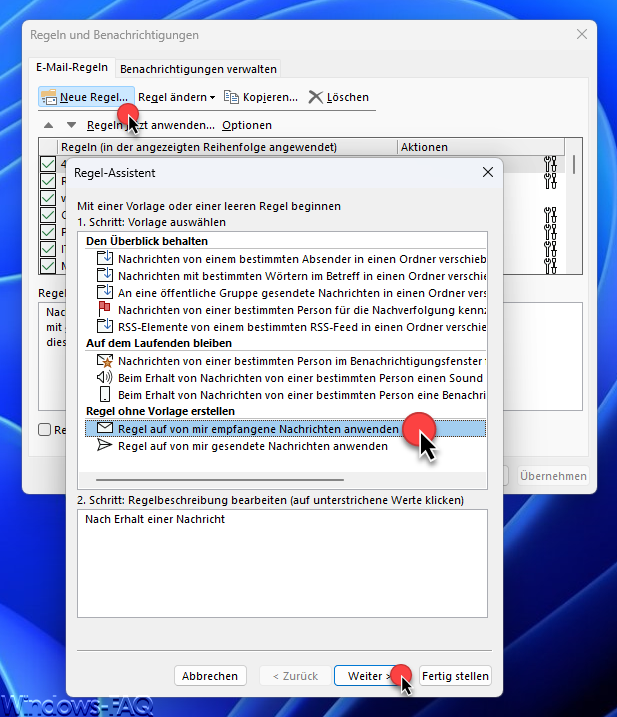Click the Löschen X icon

[x=316, y=97]
